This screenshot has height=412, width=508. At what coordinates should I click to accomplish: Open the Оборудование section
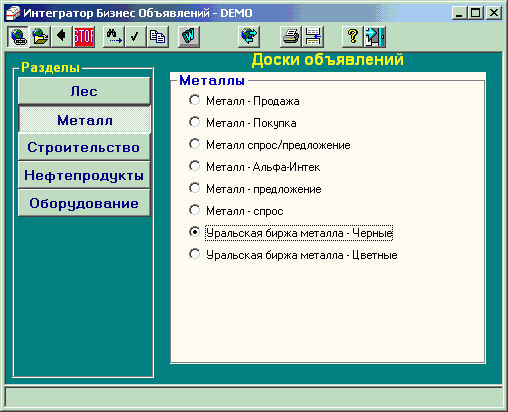(84, 203)
